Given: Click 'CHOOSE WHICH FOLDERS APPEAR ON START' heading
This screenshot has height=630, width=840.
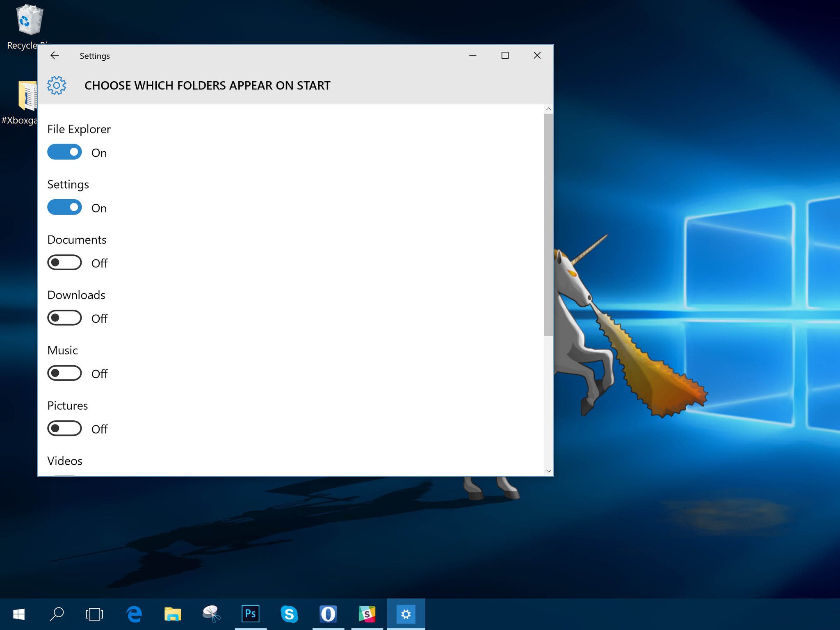Looking at the screenshot, I should 207,85.
